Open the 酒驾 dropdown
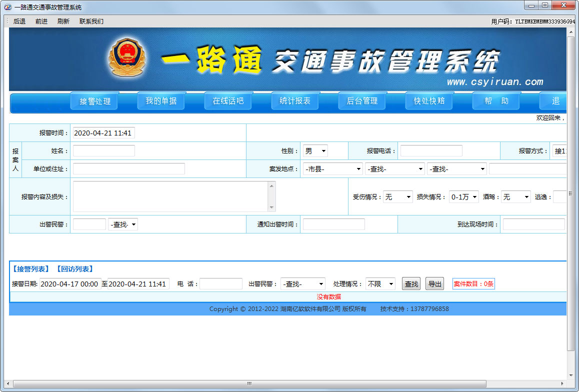579x392 pixels. 516,196
